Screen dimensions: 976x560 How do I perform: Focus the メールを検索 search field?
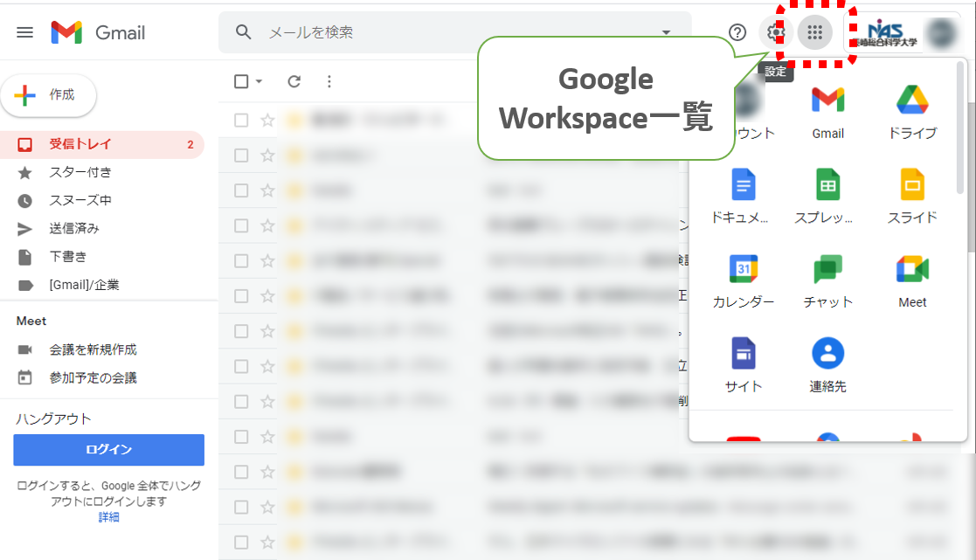click(454, 31)
